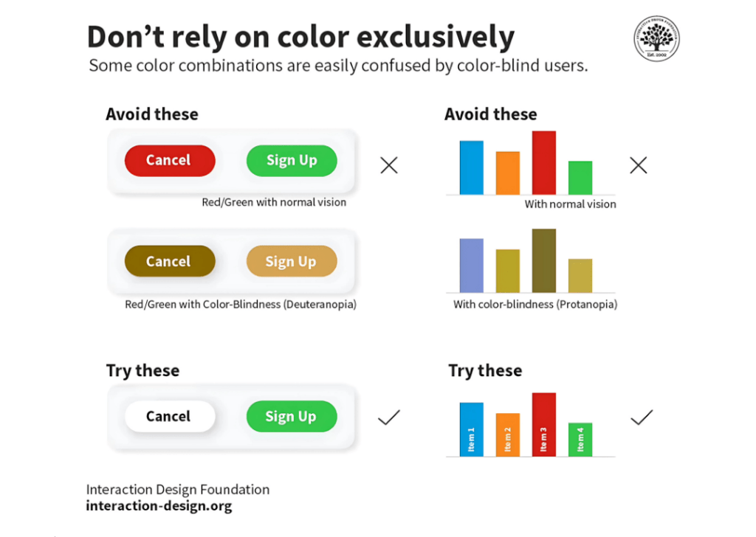756x537 pixels.
Task: Select the blue Item 1 bar
Action: click(472, 429)
